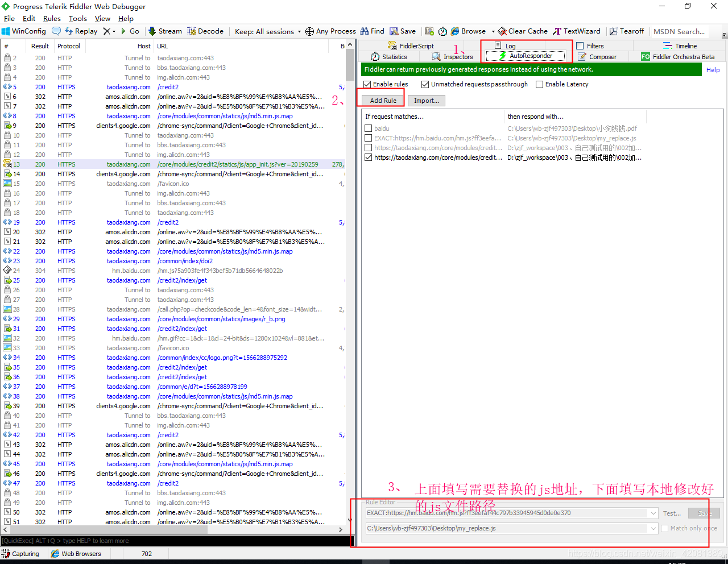Open Remove sessions dropdown arrow
Screen dimensions: 728x564
(114, 31)
